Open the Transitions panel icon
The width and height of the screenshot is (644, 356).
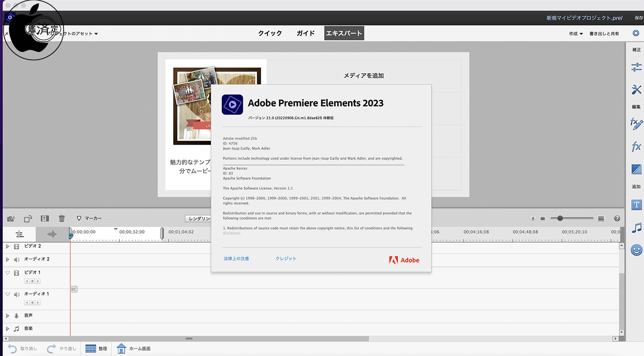[636, 169]
